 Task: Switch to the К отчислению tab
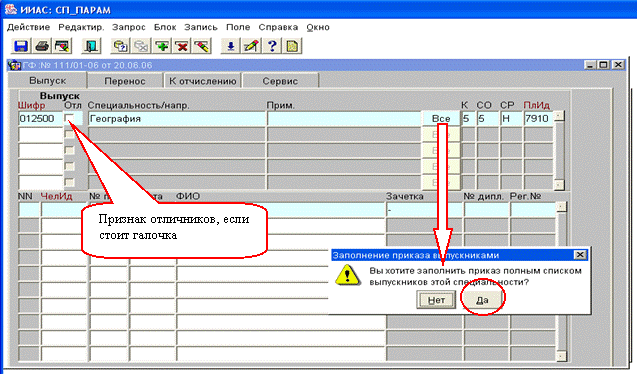click(x=202, y=81)
